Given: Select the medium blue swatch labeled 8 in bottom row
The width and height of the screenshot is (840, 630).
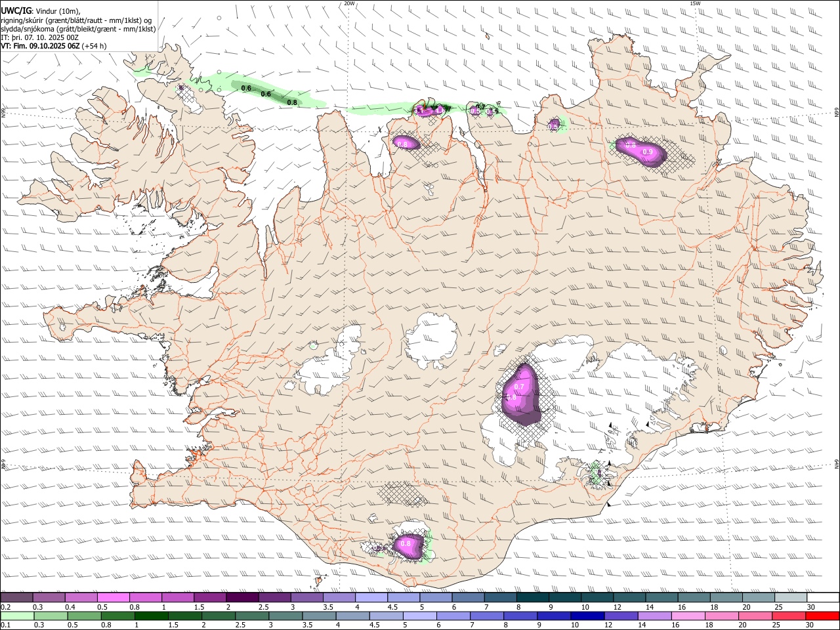Looking at the screenshot, I should click(520, 616).
